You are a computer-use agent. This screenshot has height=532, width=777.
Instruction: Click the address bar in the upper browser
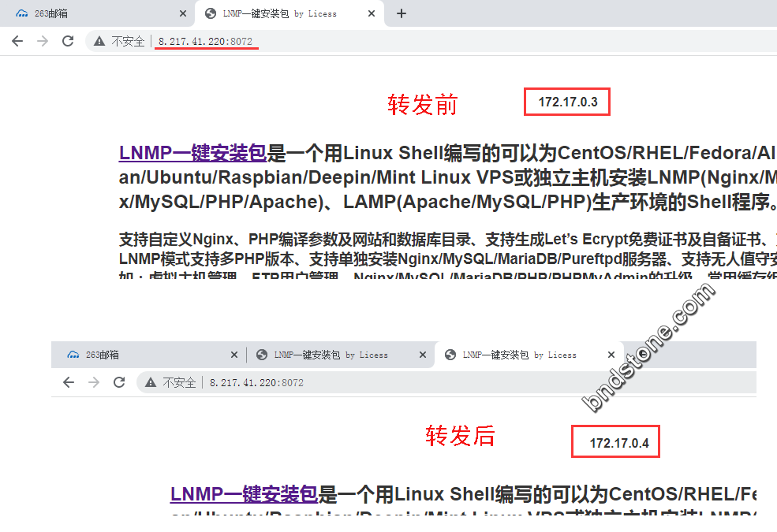coord(431,41)
